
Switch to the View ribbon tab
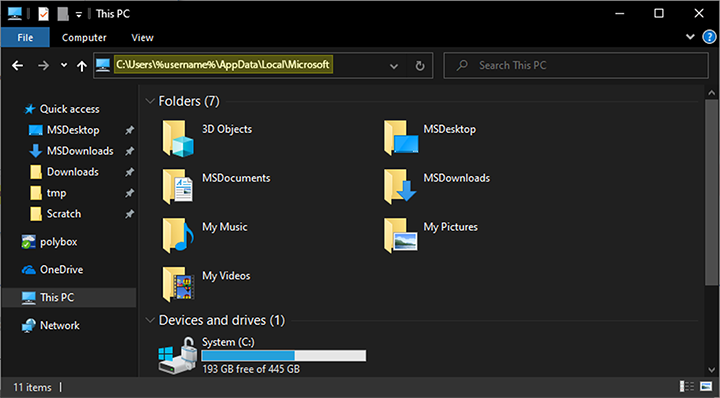coord(142,38)
